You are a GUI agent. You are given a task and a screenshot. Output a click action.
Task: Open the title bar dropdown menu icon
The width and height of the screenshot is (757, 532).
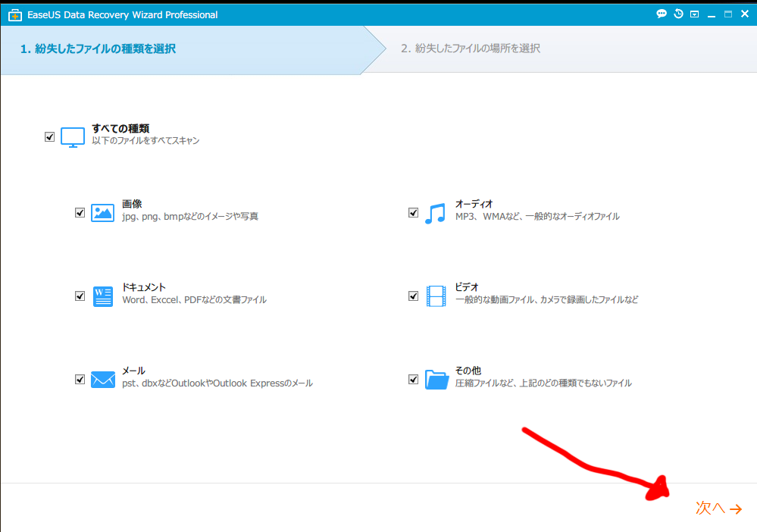click(694, 14)
